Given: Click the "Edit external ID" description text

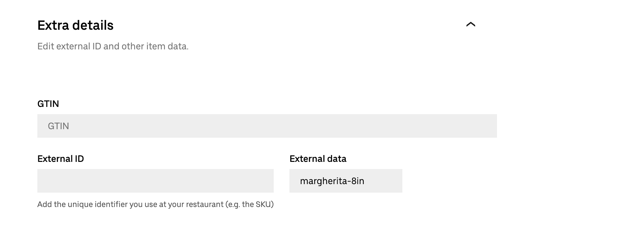Looking at the screenshot, I should click(113, 46).
